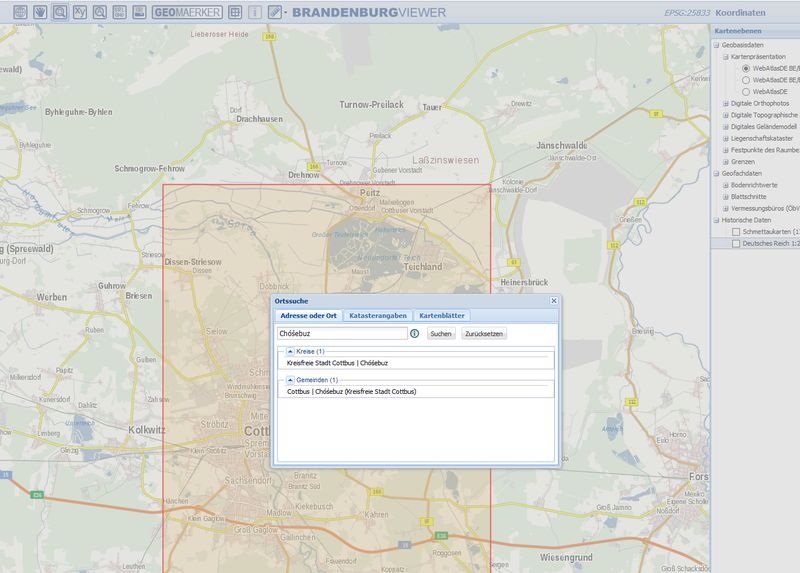Switch to the Katasterangaben tab
This screenshot has width=800, height=573.
tap(378, 315)
